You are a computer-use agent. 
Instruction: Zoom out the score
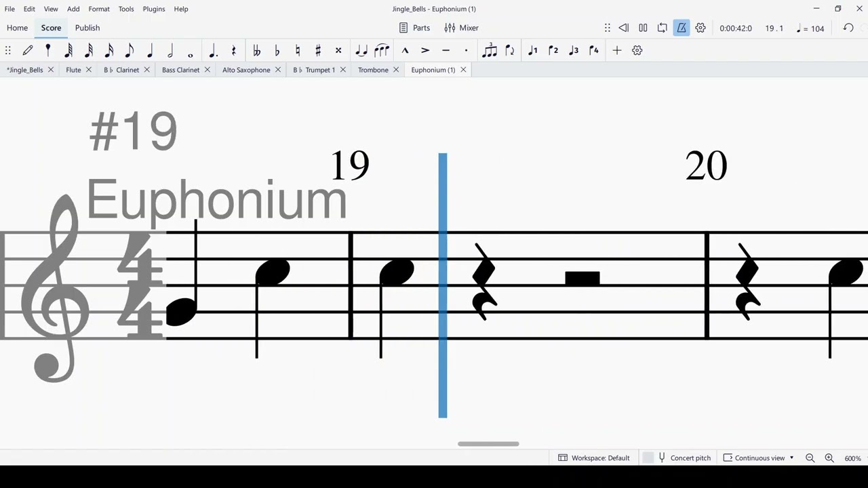(810, 458)
